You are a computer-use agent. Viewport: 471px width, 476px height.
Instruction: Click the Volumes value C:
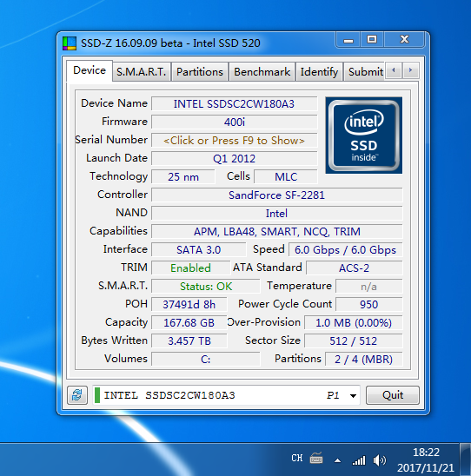206,359
